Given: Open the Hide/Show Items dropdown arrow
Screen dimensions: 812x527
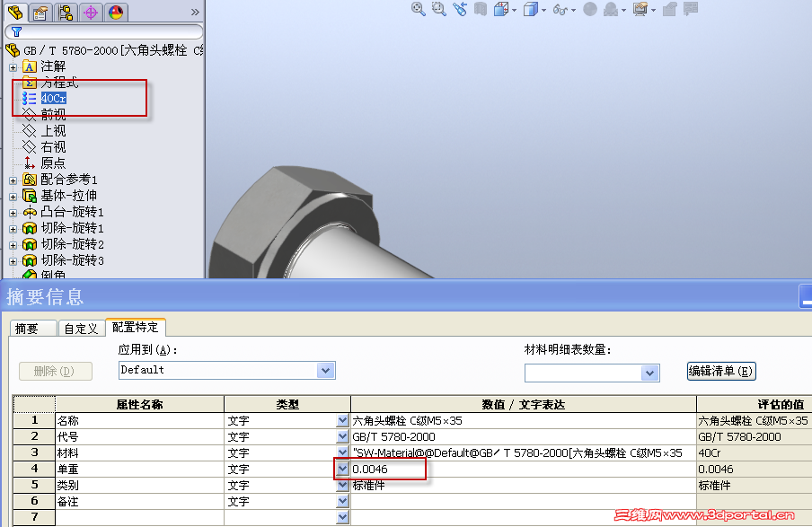Looking at the screenshot, I should point(573,11).
